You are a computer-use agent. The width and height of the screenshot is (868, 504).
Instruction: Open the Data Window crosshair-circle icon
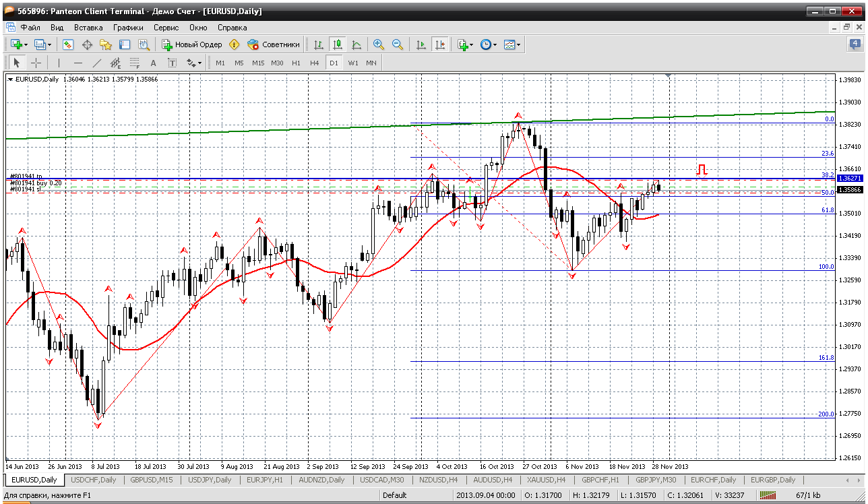(x=87, y=44)
